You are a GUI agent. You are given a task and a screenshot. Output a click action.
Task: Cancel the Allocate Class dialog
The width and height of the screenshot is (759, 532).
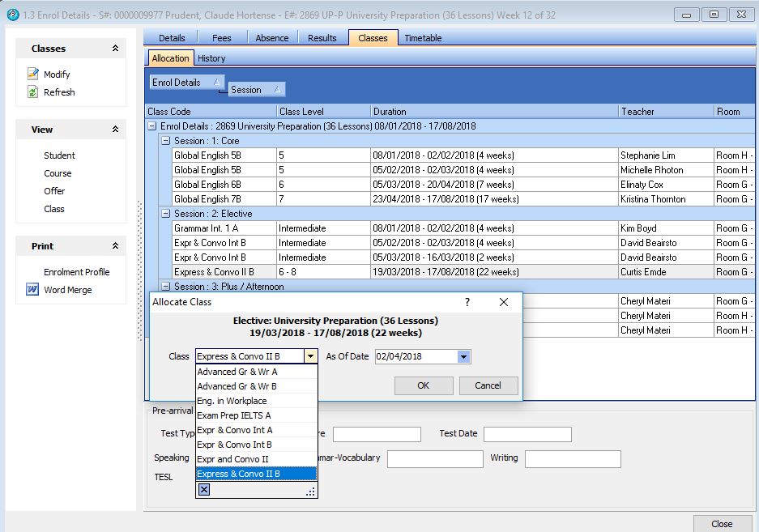(x=488, y=385)
